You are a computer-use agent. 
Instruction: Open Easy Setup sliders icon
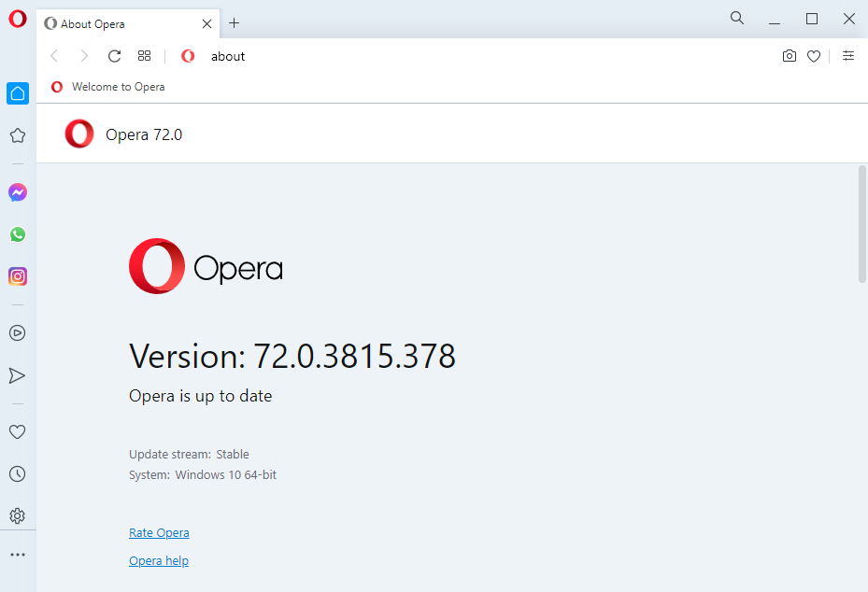click(848, 56)
